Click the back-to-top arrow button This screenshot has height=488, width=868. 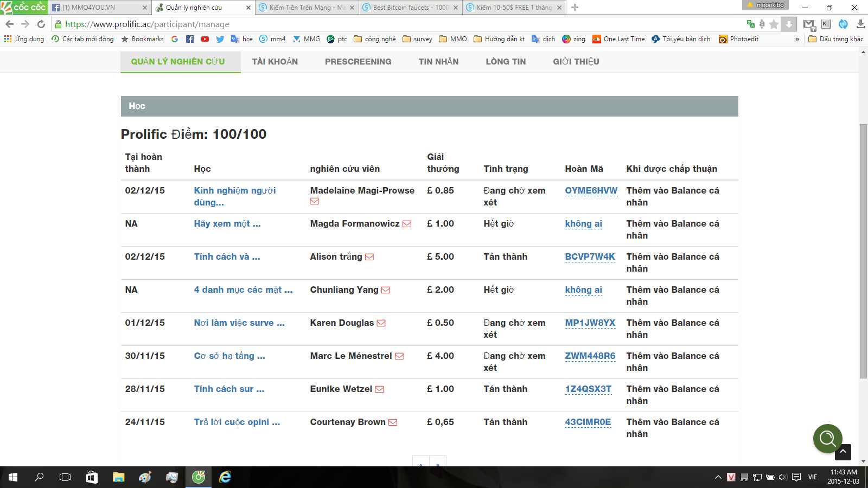[843, 452]
